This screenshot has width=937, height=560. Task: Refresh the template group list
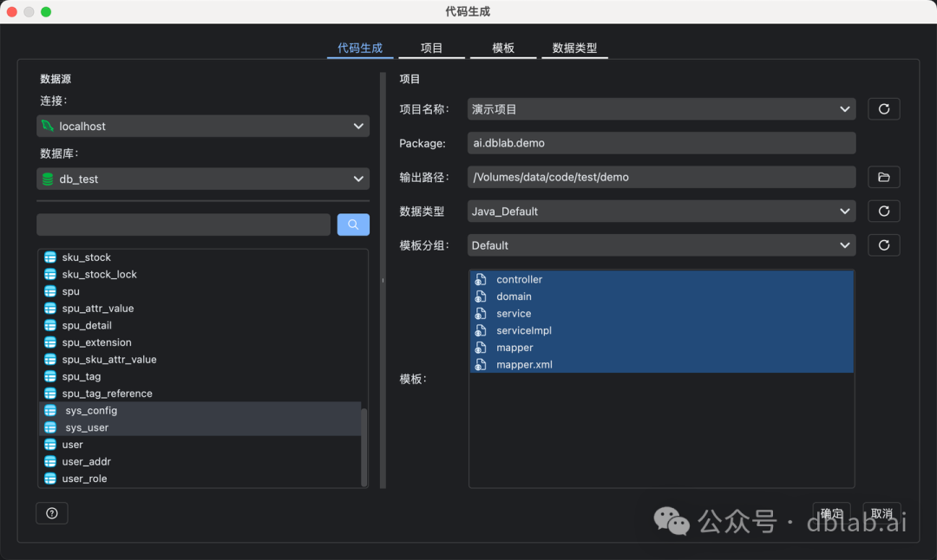pyautogui.click(x=884, y=245)
